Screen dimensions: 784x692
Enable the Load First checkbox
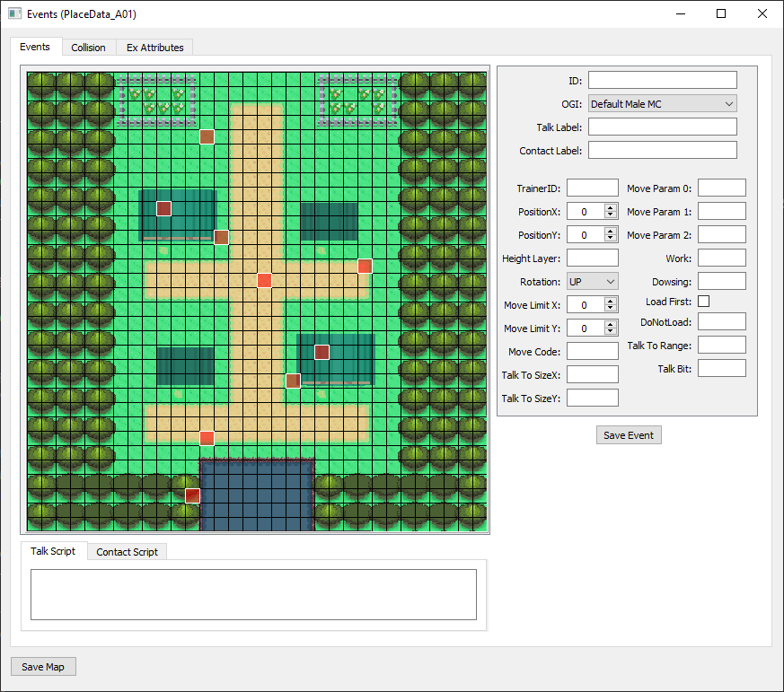pos(703,301)
